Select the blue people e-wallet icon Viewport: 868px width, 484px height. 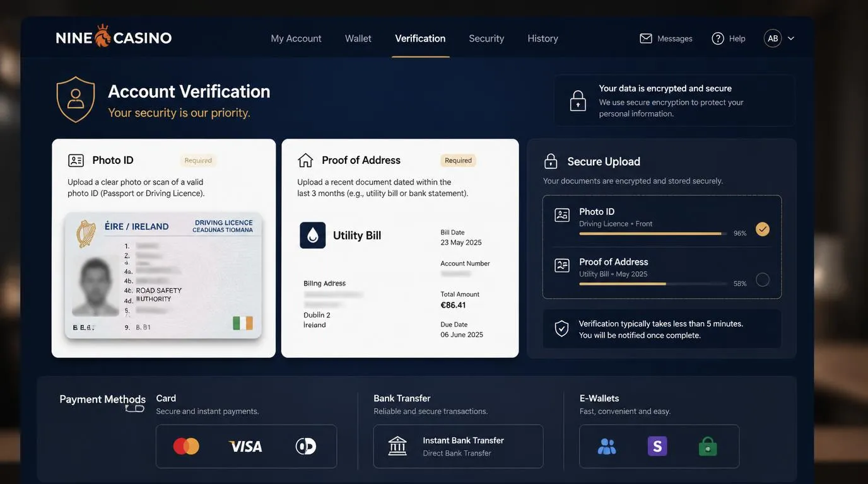pyautogui.click(x=607, y=446)
